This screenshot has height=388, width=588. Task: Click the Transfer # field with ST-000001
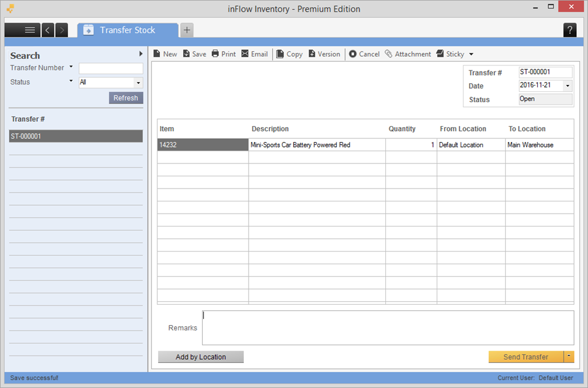coord(546,72)
